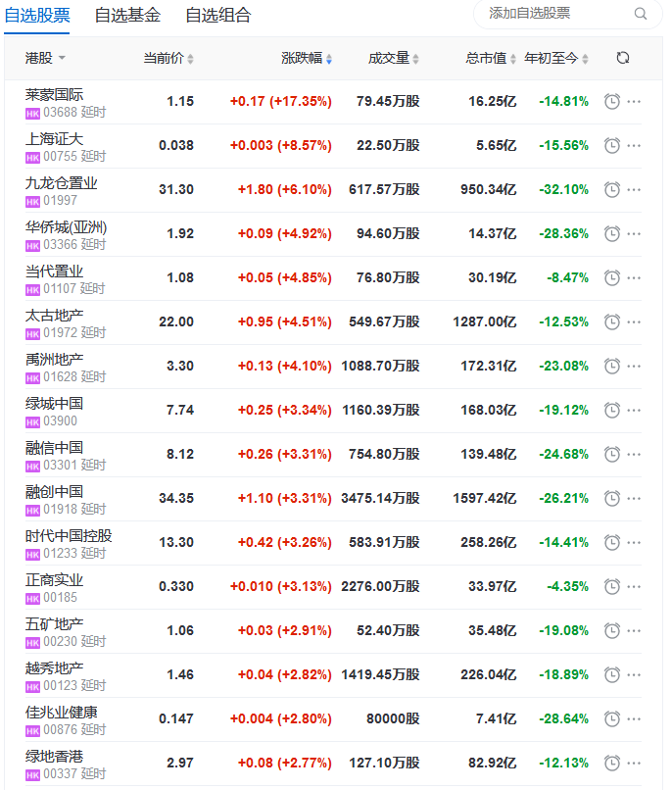Open more options for 禹洲地产
This screenshot has height=790, width=672.
tap(634, 367)
